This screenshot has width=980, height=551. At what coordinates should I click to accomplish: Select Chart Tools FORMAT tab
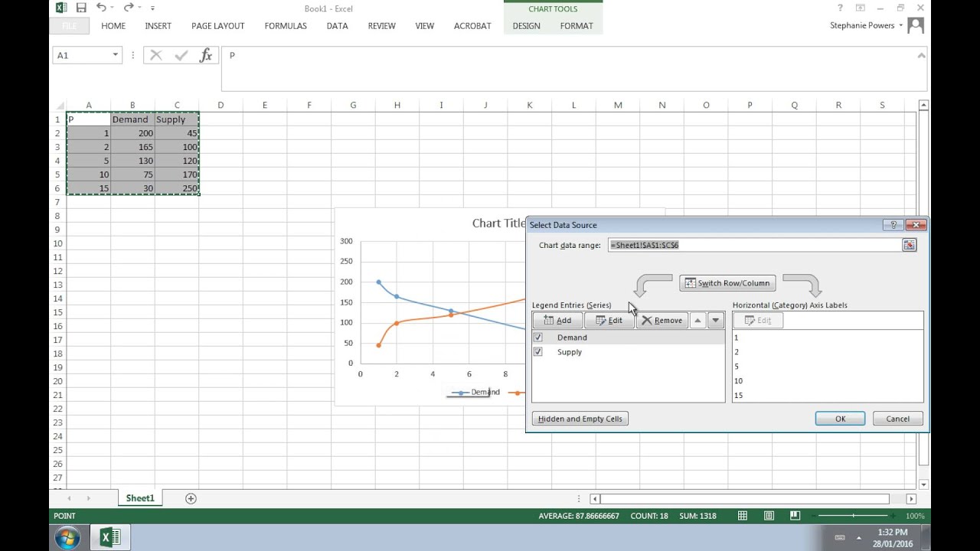(577, 26)
